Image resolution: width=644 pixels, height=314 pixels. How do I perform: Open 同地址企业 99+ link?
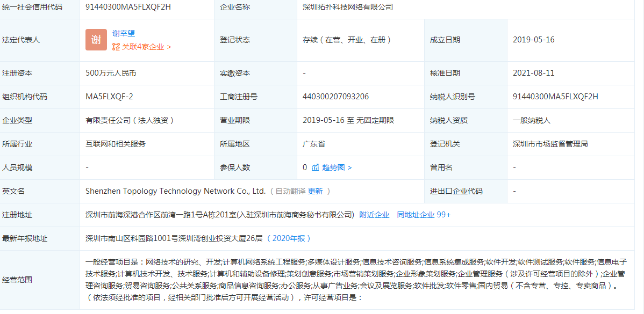click(x=424, y=214)
